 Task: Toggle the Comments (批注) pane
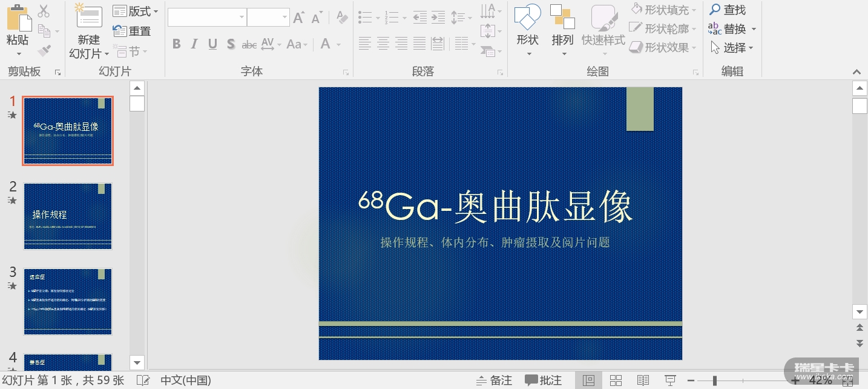click(x=543, y=381)
